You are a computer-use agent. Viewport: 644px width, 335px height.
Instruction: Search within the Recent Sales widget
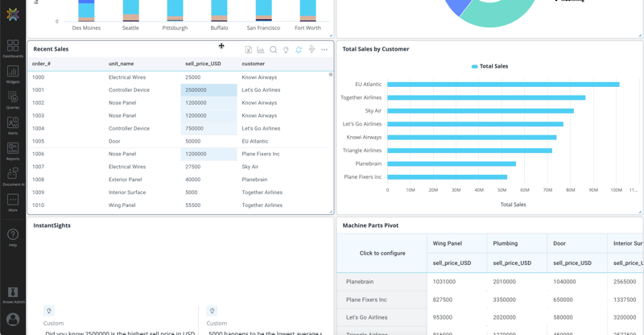[274, 50]
